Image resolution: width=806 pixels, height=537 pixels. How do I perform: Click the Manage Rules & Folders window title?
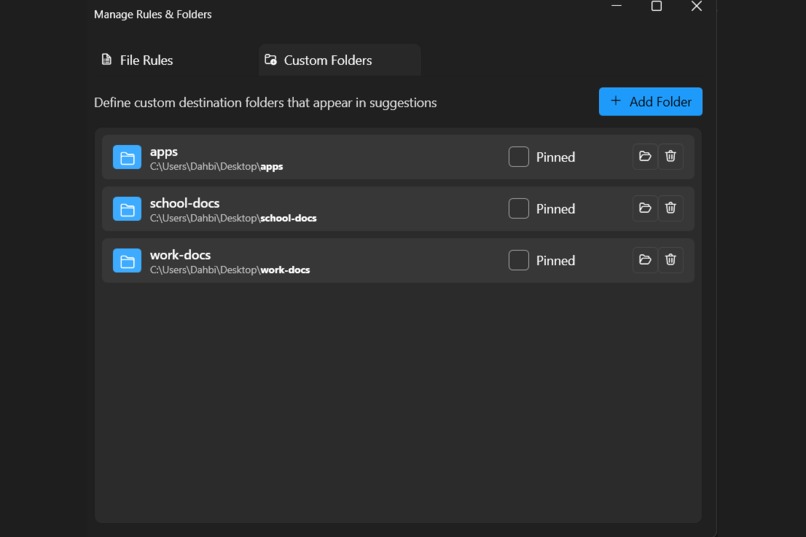(153, 14)
